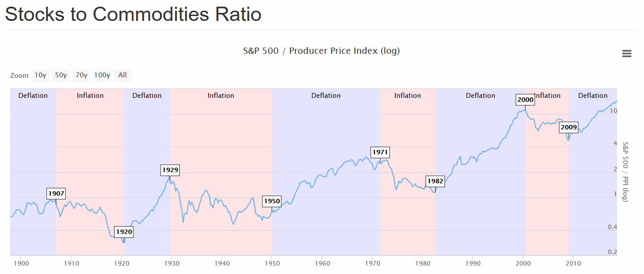Click the 1929 flag marker

point(170,170)
